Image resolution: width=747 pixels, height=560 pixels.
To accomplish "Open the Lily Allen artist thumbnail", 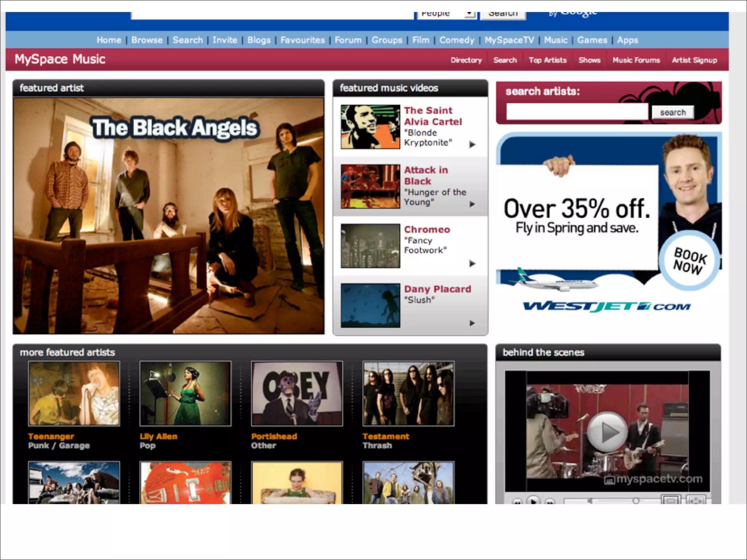I will (185, 394).
